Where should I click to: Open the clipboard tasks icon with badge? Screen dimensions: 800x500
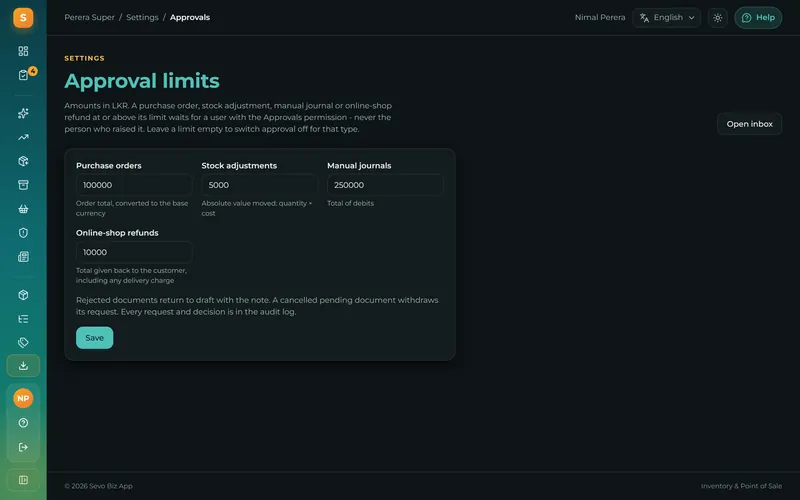point(23,75)
